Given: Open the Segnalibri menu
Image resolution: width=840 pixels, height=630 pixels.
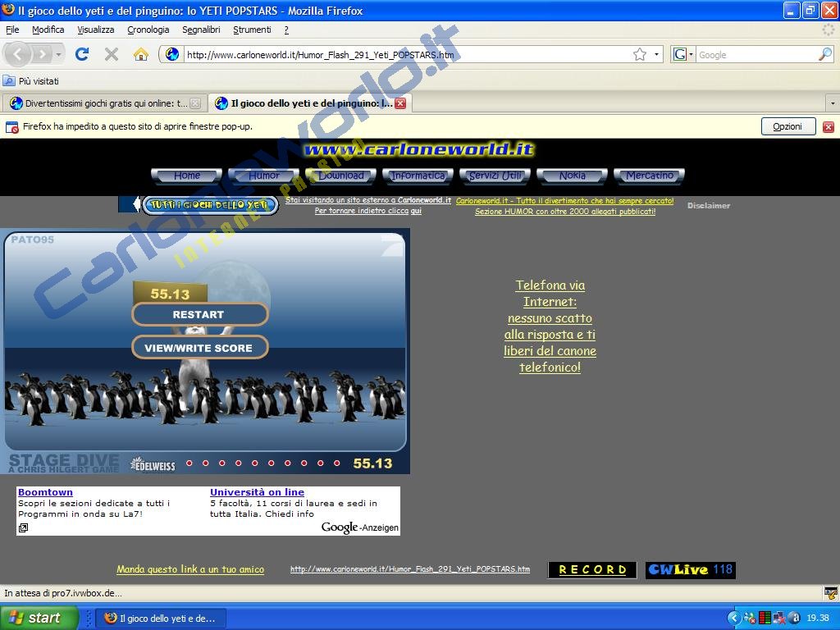Looking at the screenshot, I should coord(202,30).
